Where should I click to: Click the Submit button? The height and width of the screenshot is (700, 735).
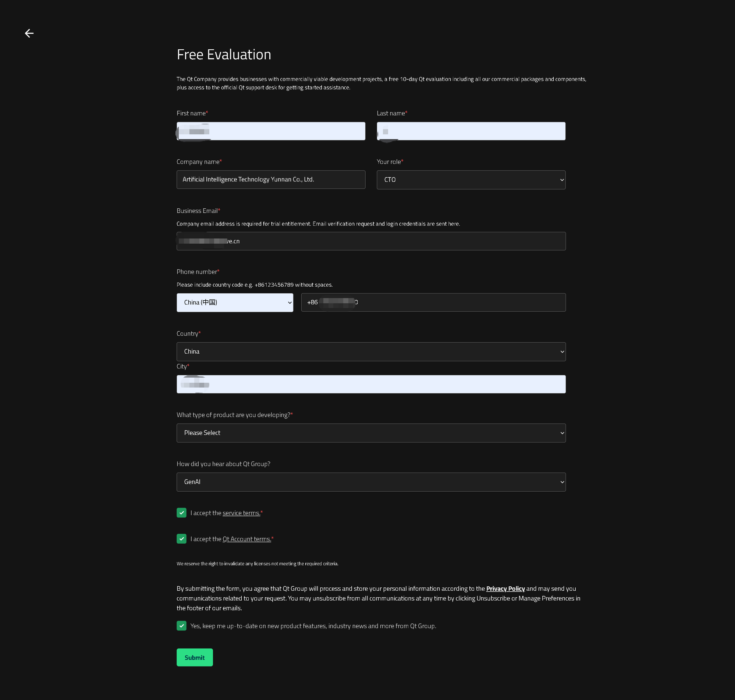(x=194, y=657)
